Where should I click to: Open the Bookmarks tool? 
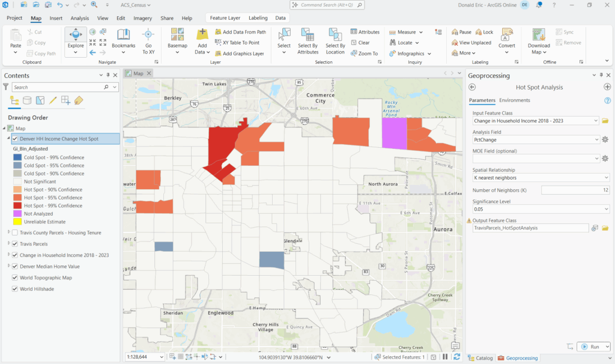123,38
